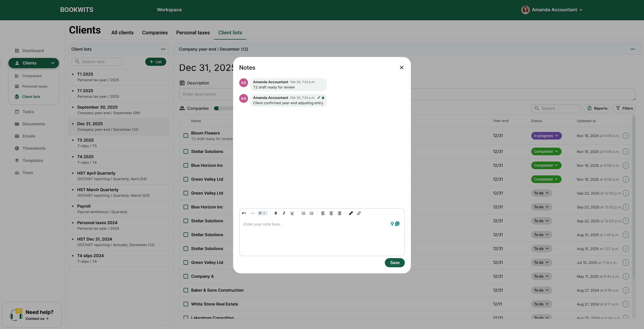The image size is (644, 329).
Task: Toggle italic in note editor
Action: pyautogui.click(x=284, y=213)
